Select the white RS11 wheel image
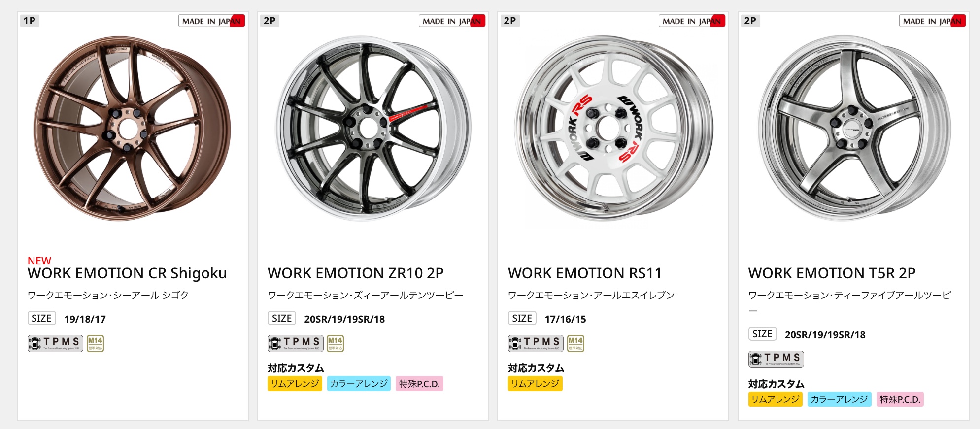The image size is (980, 429). (x=613, y=128)
